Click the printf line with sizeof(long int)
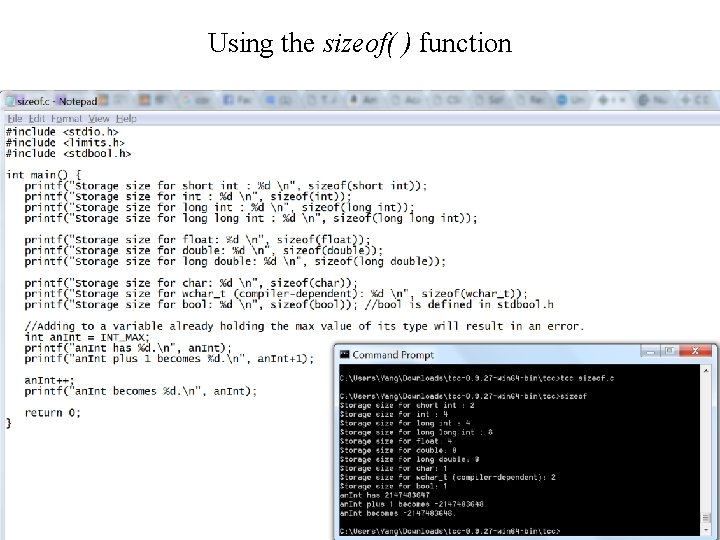 (x=219, y=208)
